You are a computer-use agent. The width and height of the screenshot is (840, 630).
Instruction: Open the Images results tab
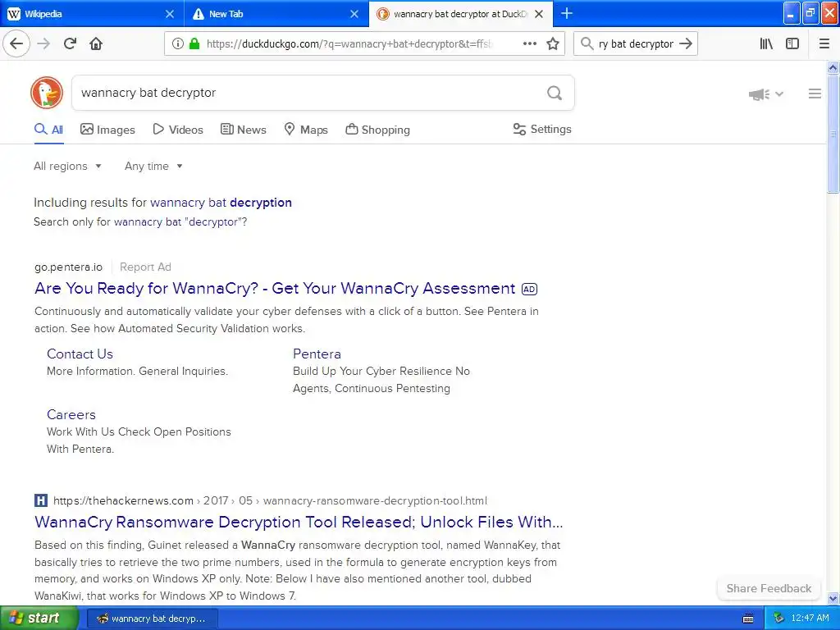point(107,130)
